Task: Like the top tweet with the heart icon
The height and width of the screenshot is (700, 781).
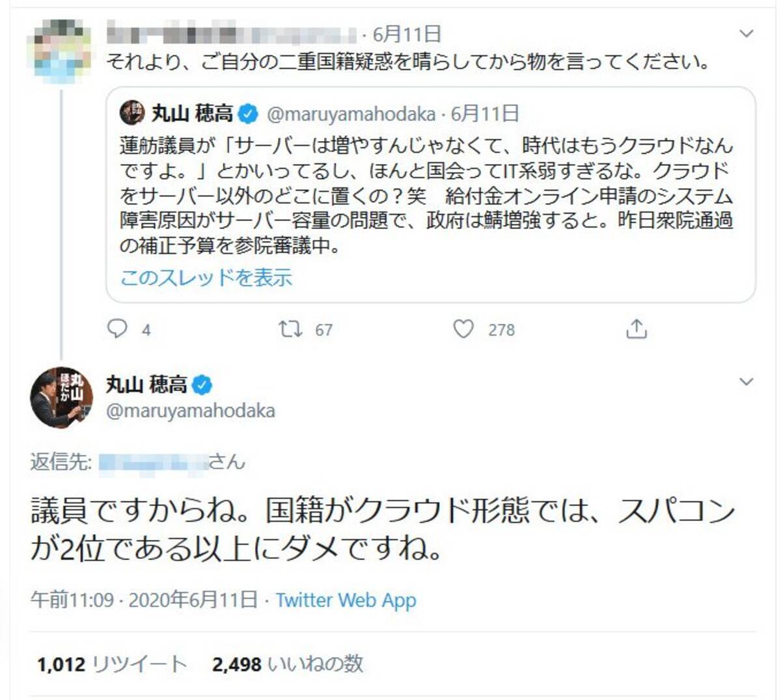Action: tap(463, 329)
